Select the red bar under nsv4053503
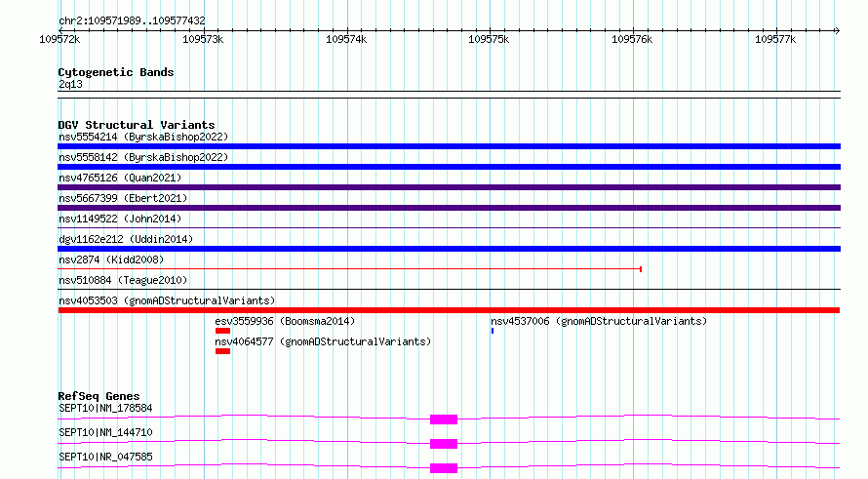868x479 pixels. pos(449,310)
